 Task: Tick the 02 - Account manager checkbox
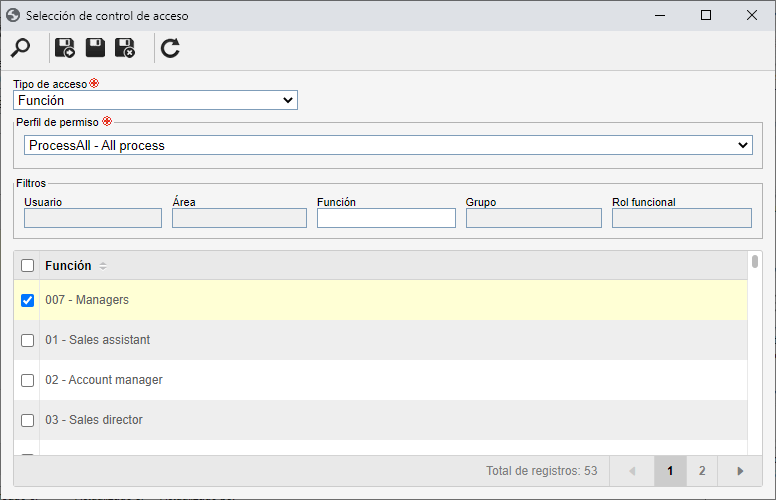[28, 380]
